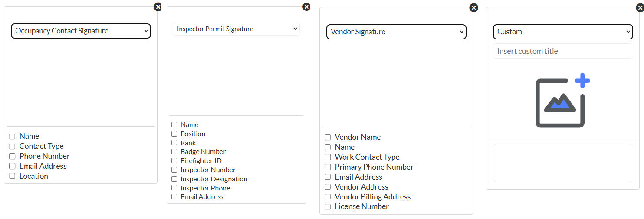Enable the Firefighter ID checkbox

pyautogui.click(x=174, y=161)
